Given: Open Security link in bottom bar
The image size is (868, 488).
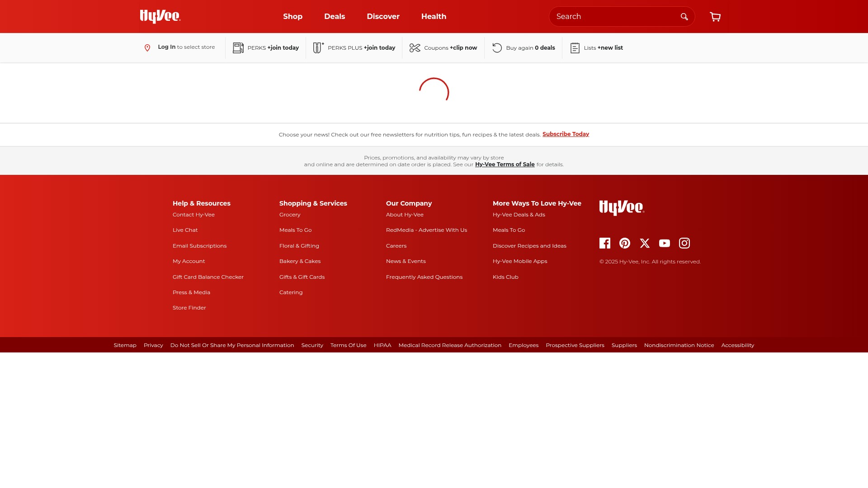Looking at the screenshot, I should pyautogui.click(x=312, y=345).
